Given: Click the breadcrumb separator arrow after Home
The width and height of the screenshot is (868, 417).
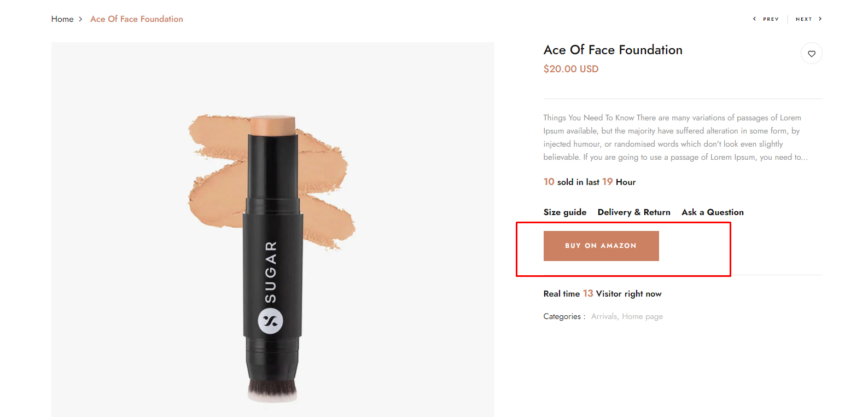Looking at the screenshot, I should click(x=80, y=19).
